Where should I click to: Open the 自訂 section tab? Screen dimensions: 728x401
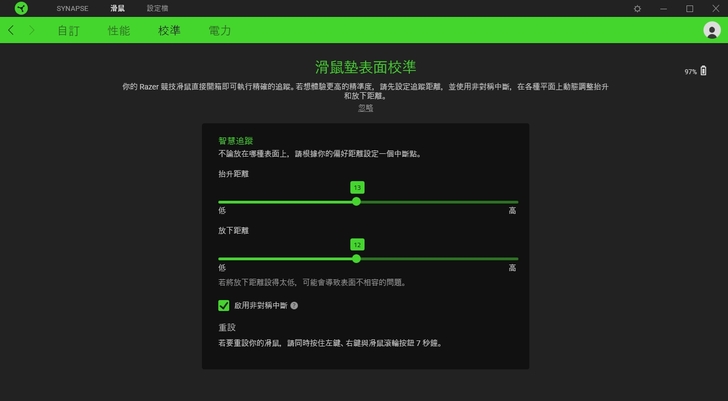click(x=69, y=31)
